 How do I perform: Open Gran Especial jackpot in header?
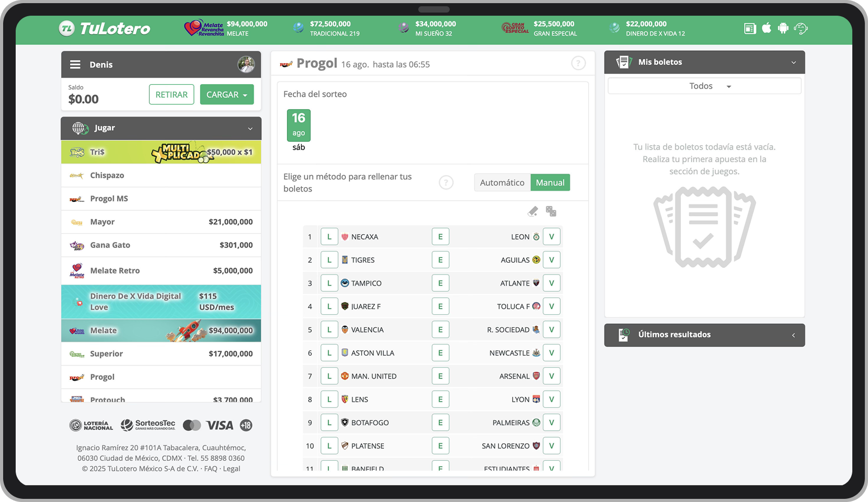[540, 28]
